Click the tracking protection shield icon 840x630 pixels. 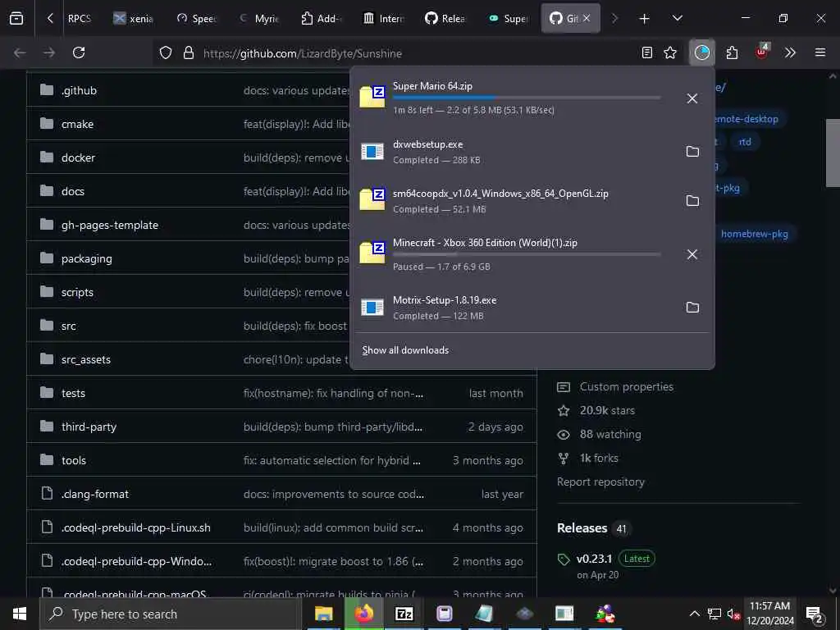click(166, 53)
